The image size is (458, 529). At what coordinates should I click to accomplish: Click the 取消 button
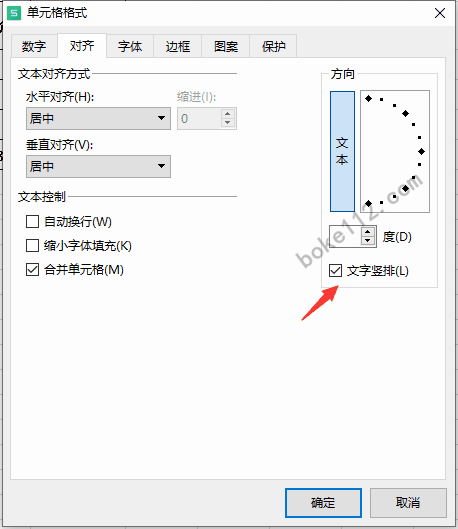[x=408, y=503]
